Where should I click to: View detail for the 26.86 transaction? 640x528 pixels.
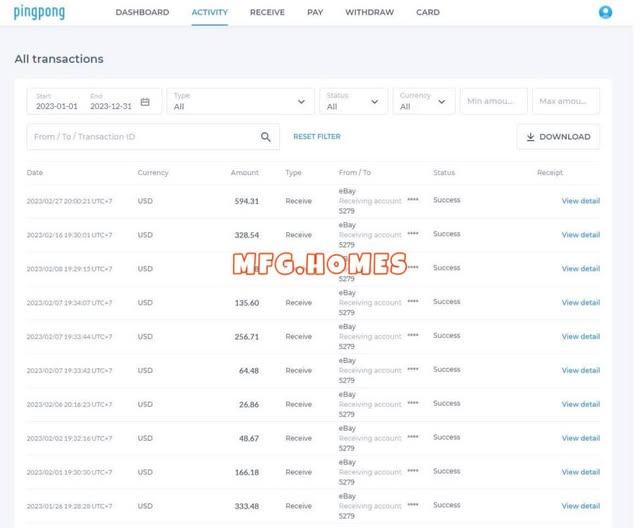coord(580,404)
